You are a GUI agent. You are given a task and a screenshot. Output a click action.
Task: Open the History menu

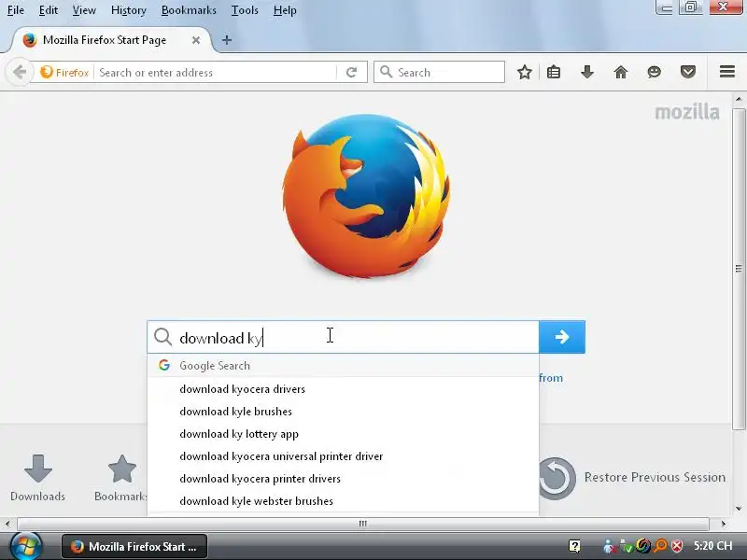[129, 10]
